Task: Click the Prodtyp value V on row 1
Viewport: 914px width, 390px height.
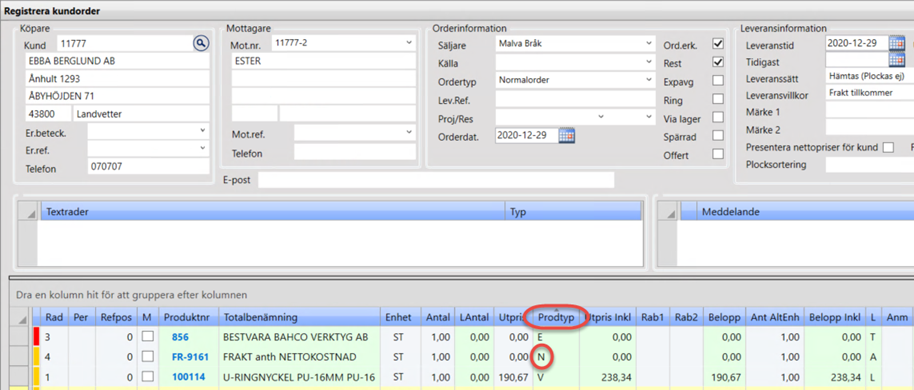Action: [540, 377]
